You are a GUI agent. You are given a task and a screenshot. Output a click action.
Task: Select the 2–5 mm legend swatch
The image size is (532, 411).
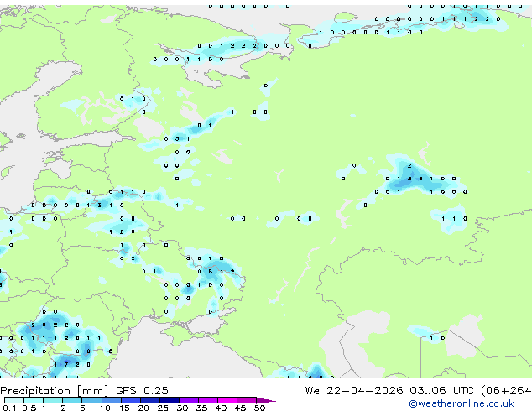click(x=72, y=400)
